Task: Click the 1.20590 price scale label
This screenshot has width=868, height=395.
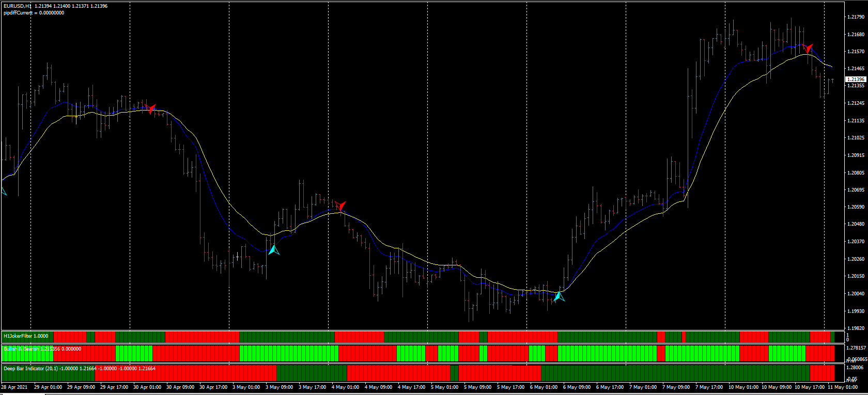Action: 856,207
